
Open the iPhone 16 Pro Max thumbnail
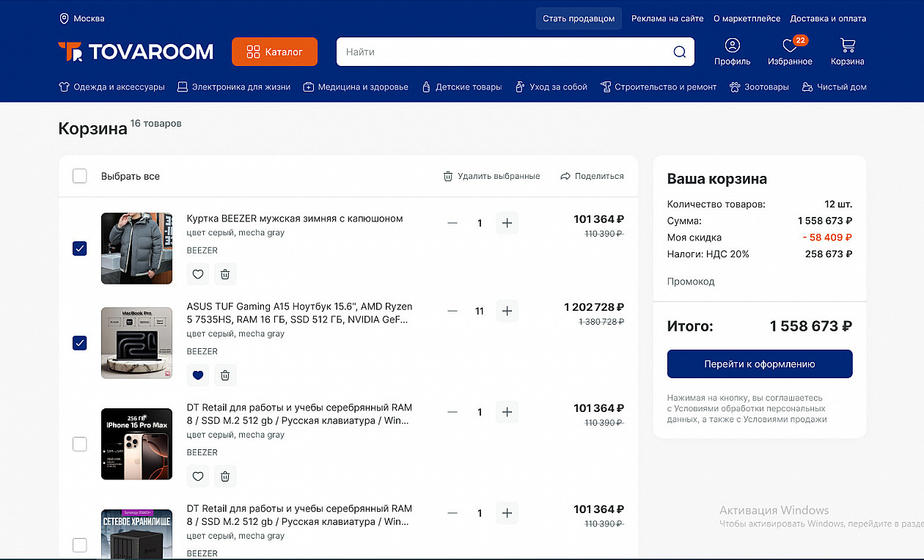point(136,444)
